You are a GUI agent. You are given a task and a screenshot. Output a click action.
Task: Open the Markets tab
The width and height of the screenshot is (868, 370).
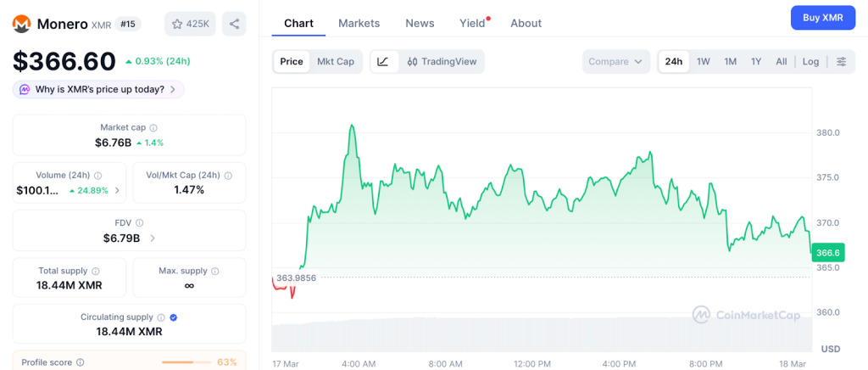click(x=359, y=23)
